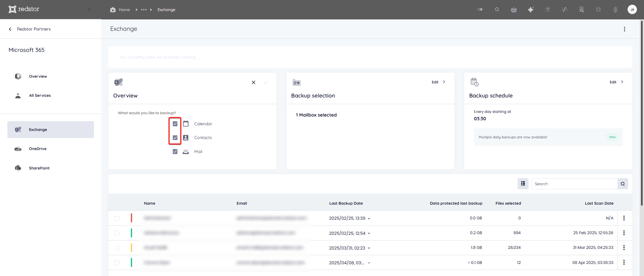Open the Exchange page kebab menu

tap(625, 29)
